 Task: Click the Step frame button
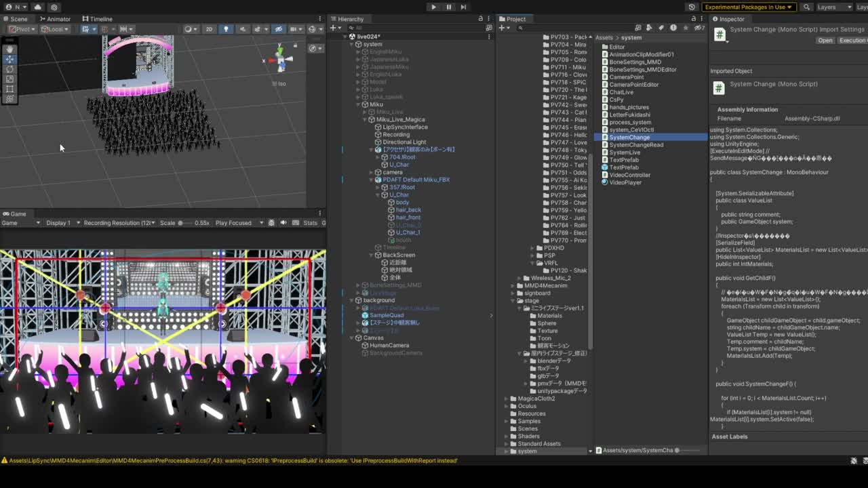[463, 7]
